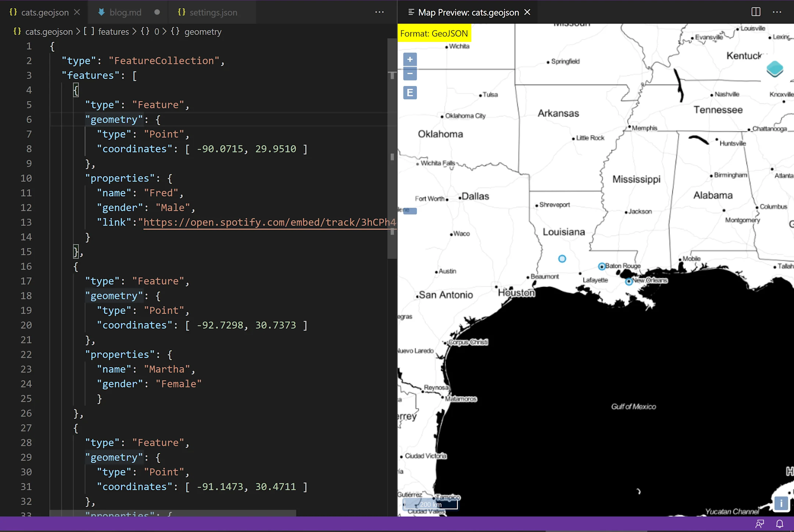Open map attribution with the info icon
This screenshot has height=532, width=794.
coord(781,504)
